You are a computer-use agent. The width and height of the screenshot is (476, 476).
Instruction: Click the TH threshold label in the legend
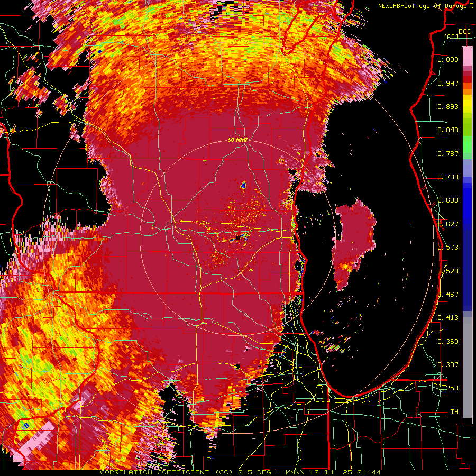454,412
